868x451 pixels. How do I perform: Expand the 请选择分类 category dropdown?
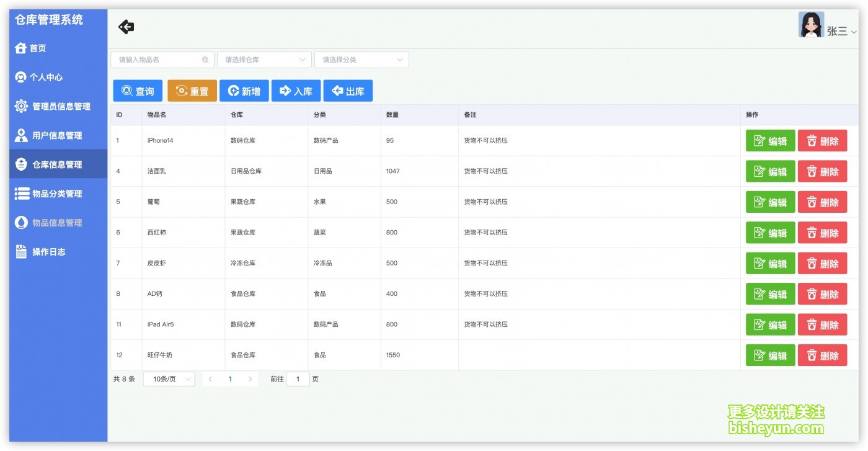pyautogui.click(x=361, y=60)
